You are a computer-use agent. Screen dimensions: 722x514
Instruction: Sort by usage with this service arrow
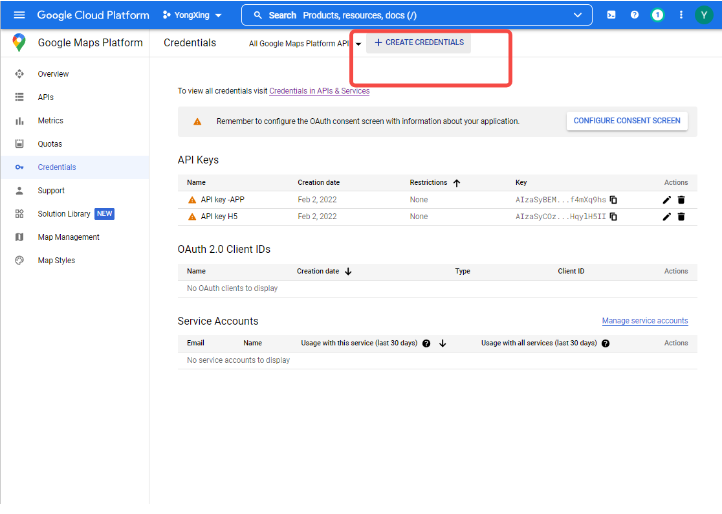pyautogui.click(x=443, y=344)
